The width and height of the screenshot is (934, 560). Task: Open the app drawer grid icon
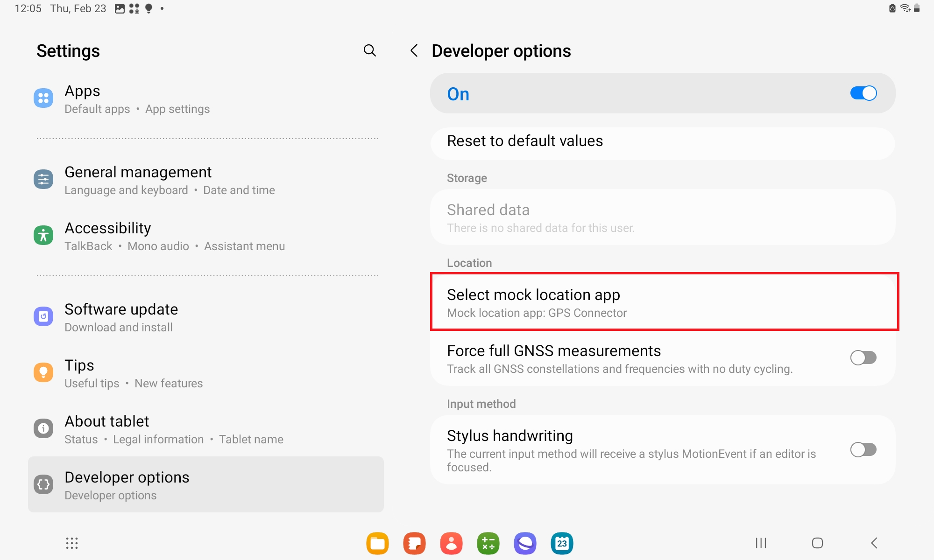71,543
